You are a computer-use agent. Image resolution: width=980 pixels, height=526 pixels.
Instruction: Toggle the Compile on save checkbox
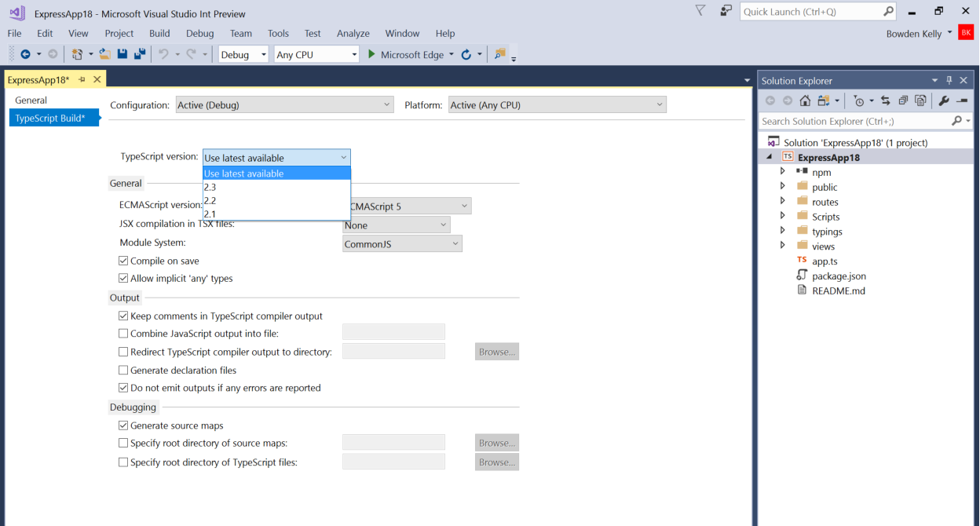[123, 261]
